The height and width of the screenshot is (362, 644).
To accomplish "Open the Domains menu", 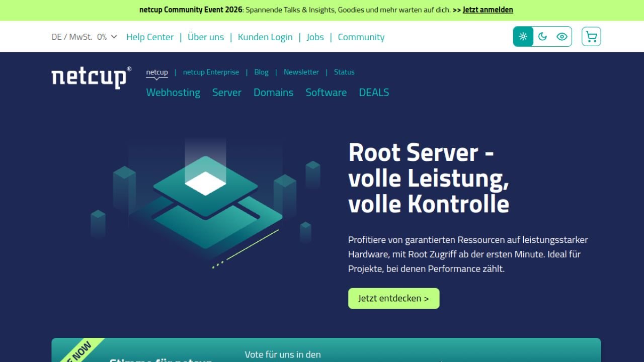I will pyautogui.click(x=273, y=93).
